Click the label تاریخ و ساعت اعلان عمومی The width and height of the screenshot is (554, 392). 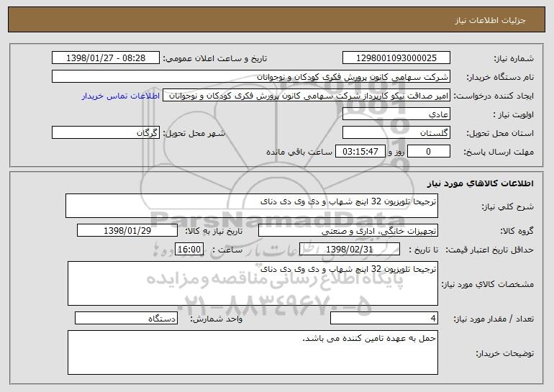(215, 58)
